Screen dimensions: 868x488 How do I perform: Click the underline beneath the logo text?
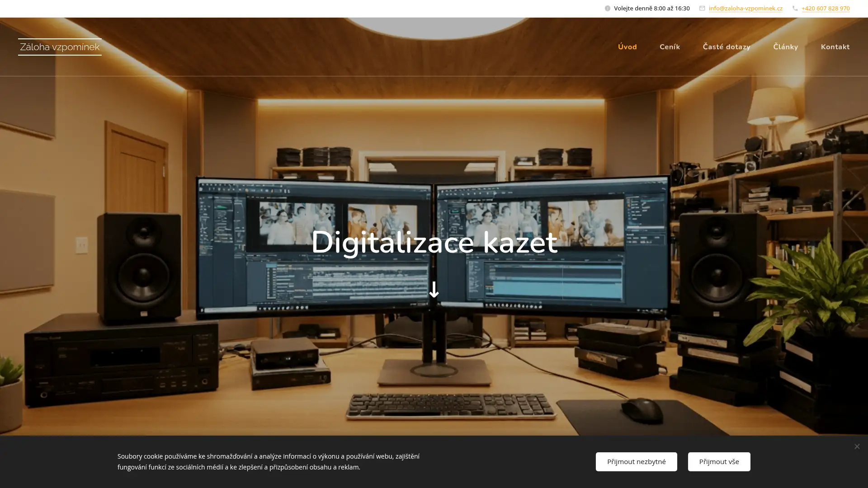point(59,55)
